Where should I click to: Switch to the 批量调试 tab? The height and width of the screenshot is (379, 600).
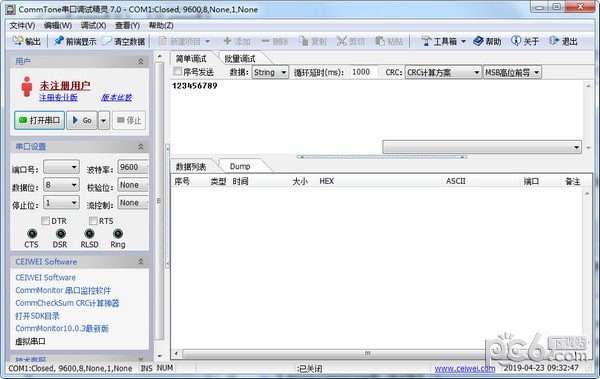click(240, 59)
